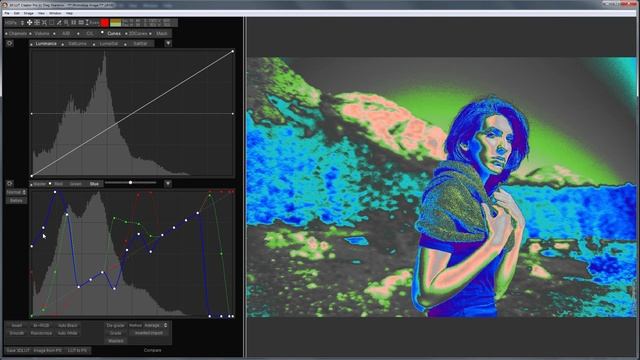The height and width of the screenshot is (360, 640).
Task: Open the Average method dropdown
Action: pos(156,325)
